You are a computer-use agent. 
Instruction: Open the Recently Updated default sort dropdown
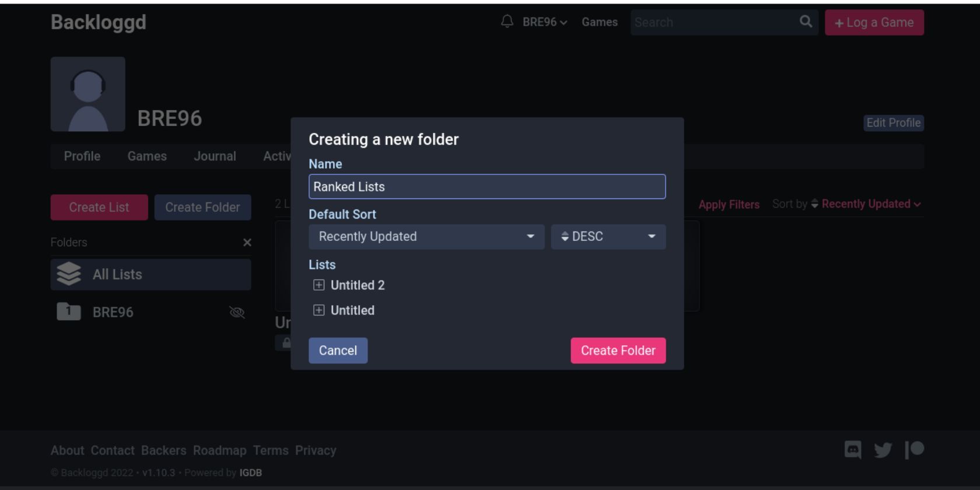pyautogui.click(x=426, y=237)
